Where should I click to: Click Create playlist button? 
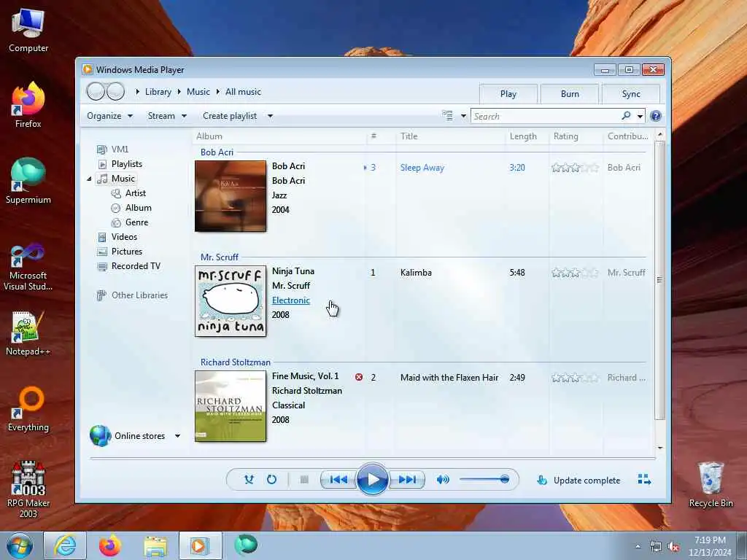pyautogui.click(x=230, y=116)
